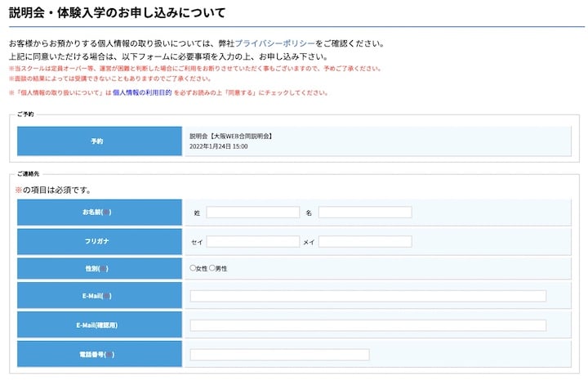Focus the セイ furigana input field
The height and width of the screenshot is (381, 588).
(x=252, y=241)
